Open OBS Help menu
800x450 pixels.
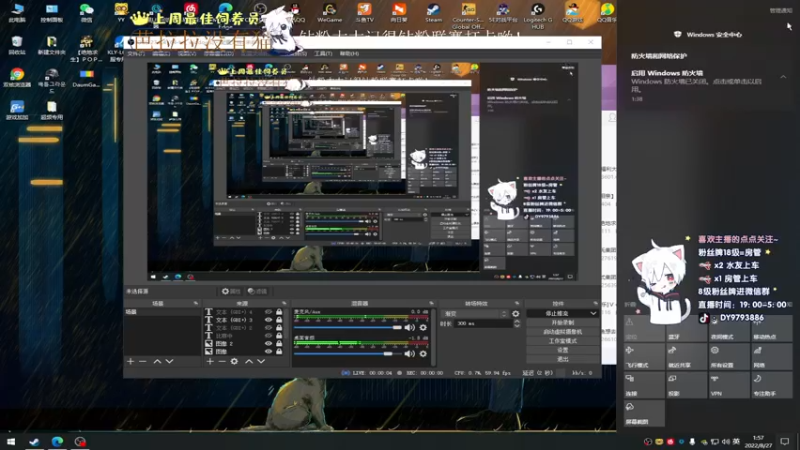point(349,54)
